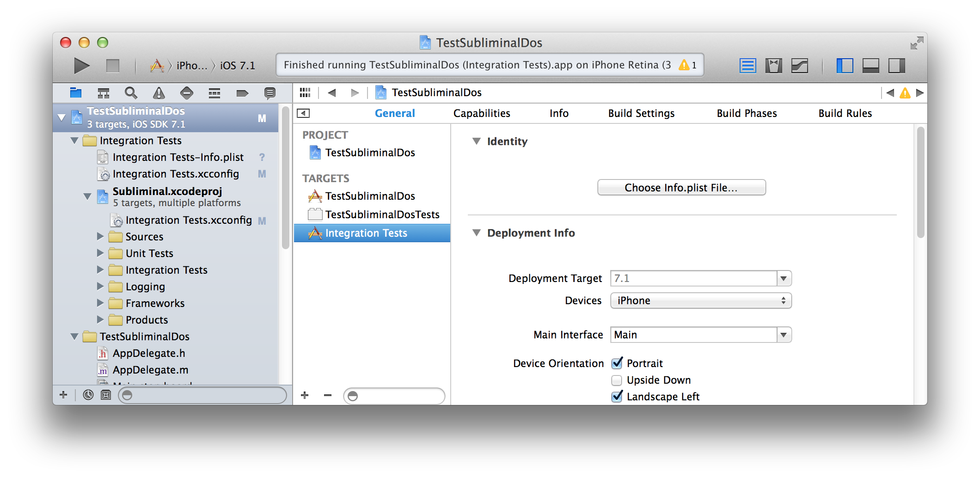
Task: Show the right utilities panel
Action: [896, 66]
